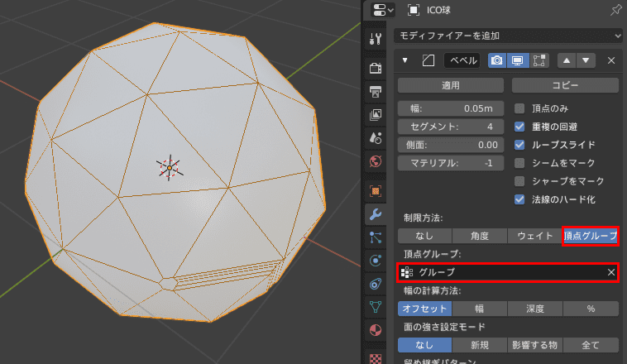Select 深度 width calculation method
The width and height of the screenshot is (627, 364).
point(535,309)
